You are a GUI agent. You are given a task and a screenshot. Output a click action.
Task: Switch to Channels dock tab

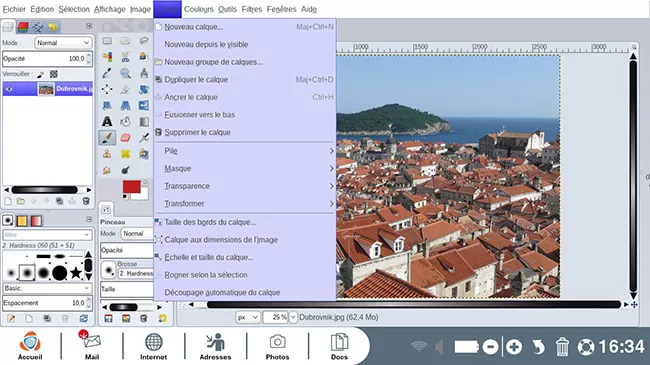(x=23, y=27)
